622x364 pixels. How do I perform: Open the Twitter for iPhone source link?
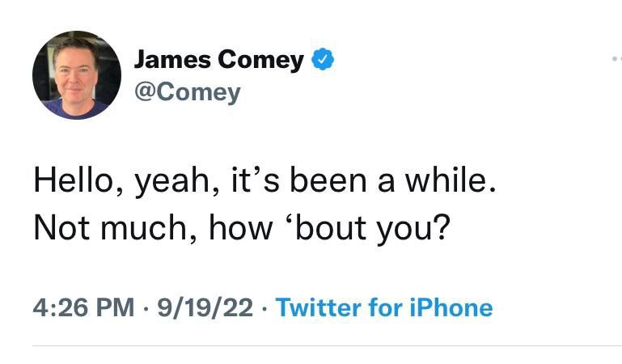pyautogui.click(x=384, y=307)
